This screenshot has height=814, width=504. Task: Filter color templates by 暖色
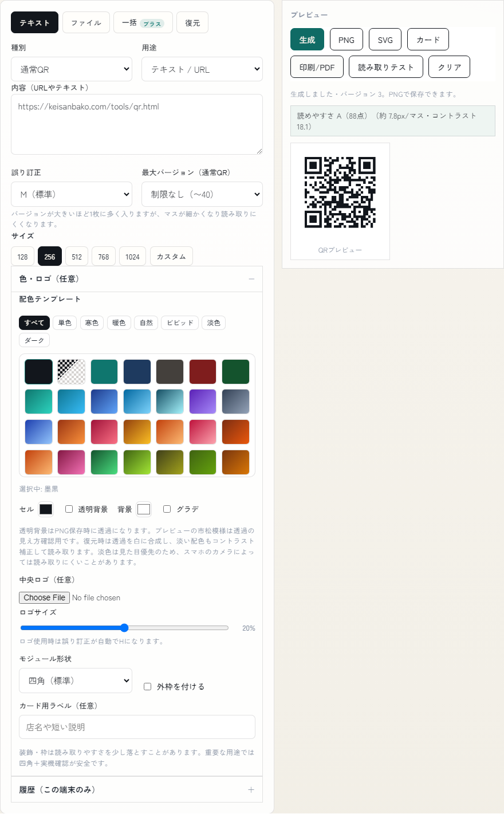coord(119,323)
